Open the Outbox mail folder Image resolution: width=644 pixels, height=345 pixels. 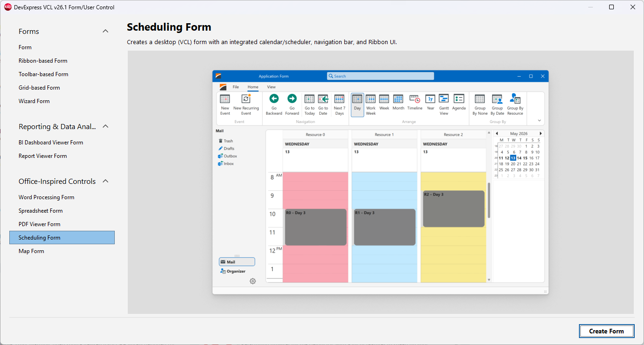[x=228, y=156]
